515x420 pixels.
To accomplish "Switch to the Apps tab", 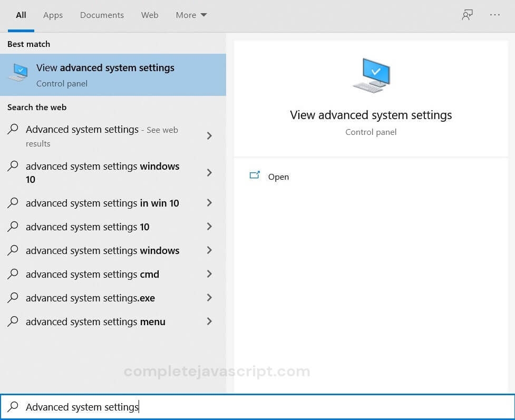I will pos(53,15).
